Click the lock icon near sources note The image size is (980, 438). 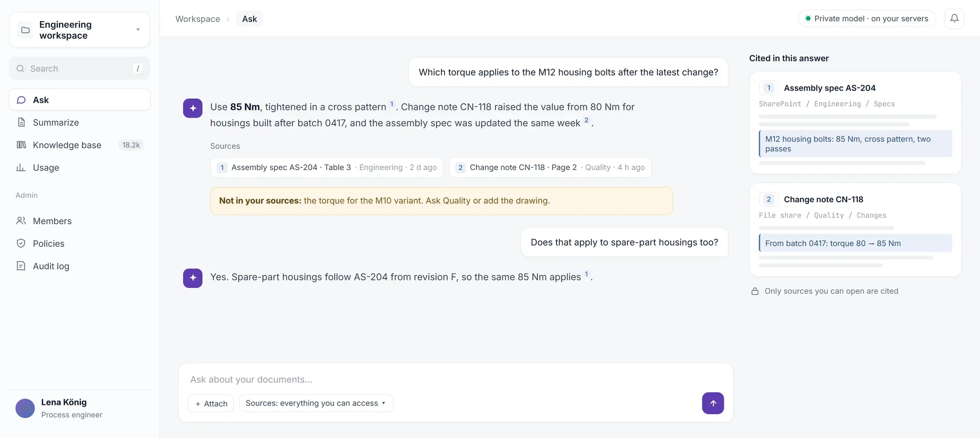click(x=755, y=291)
